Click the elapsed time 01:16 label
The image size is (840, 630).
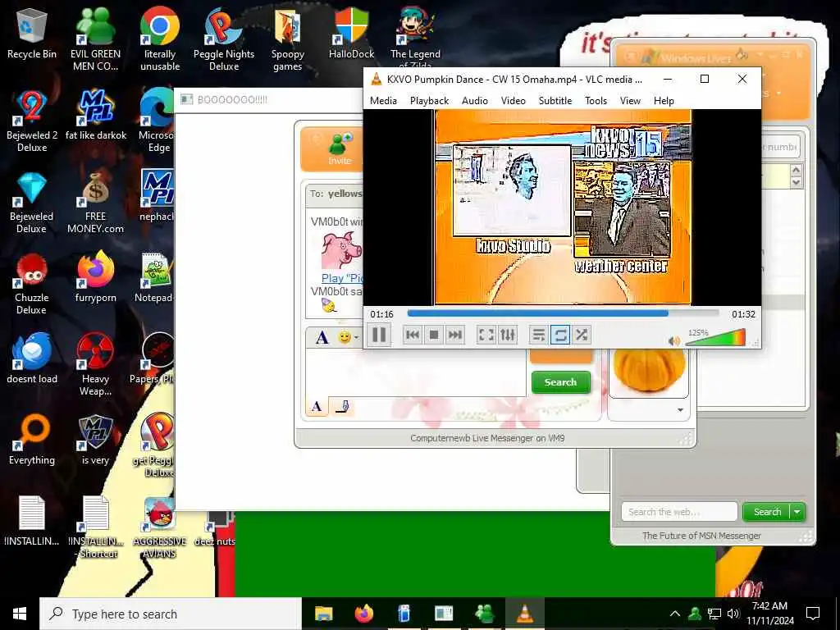tap(381, 314)
